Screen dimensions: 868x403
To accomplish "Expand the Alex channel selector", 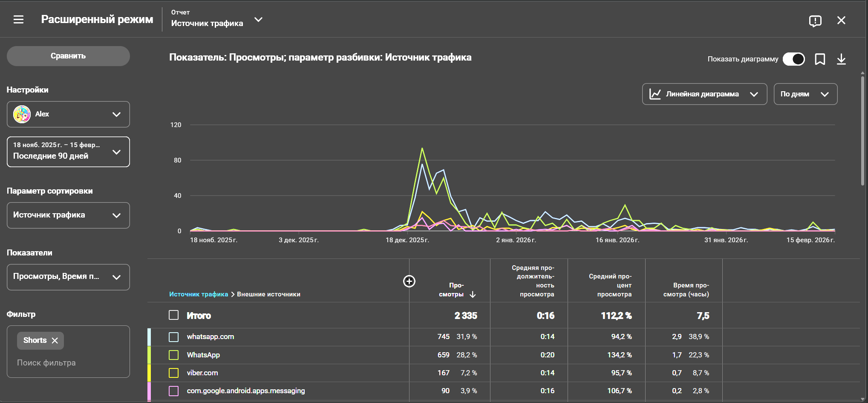I will [68, 114].
